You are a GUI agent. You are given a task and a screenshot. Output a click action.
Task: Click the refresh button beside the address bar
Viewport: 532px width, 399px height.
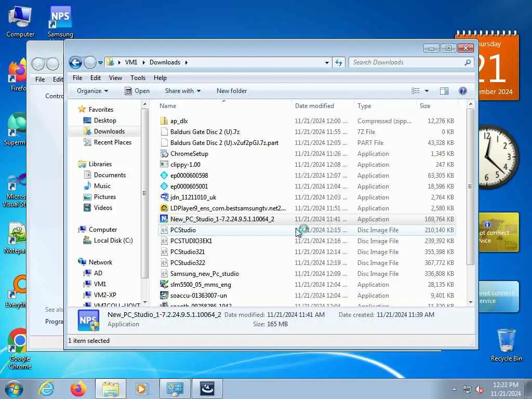(x=339, y=62)
